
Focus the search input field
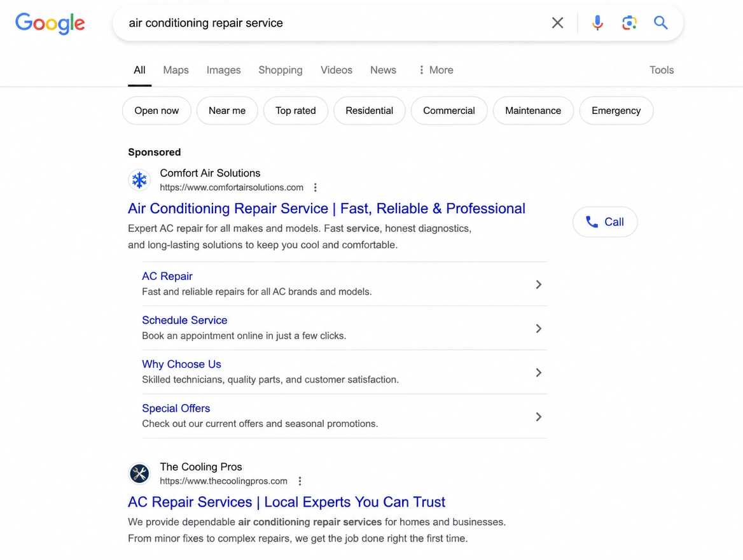tap(331, 23)
